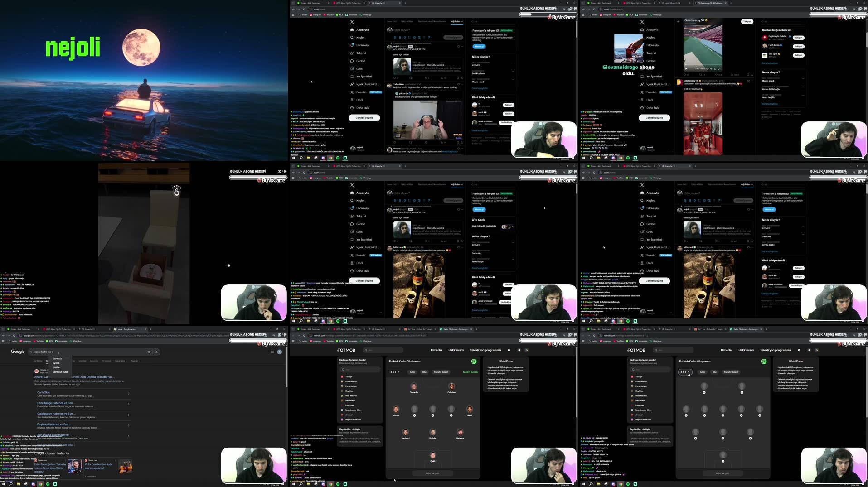Click Kadroyu temizle in the FotMob Osimhen lineup frame
Screen dimensions: 868x487
tap(470, 372)
